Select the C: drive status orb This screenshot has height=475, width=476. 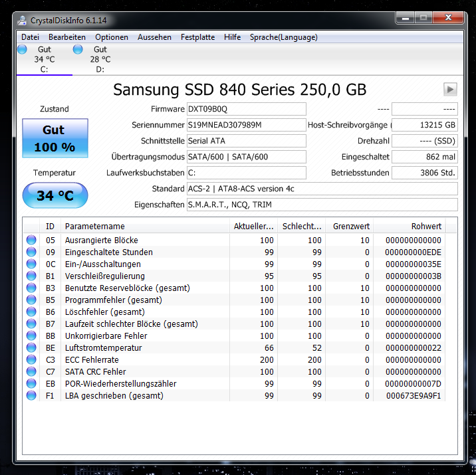[x=22, y=49]
